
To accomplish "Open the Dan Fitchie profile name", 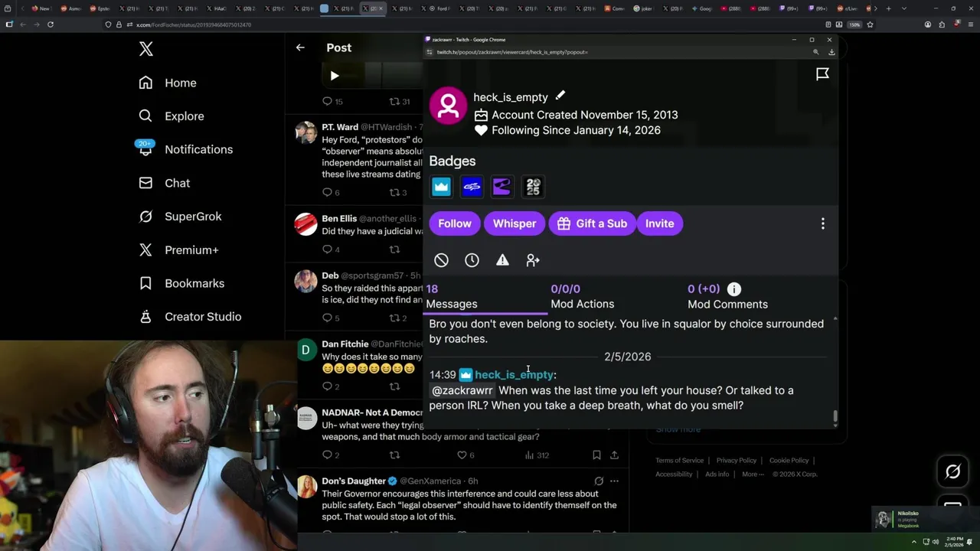I will [x=345, y=344].
